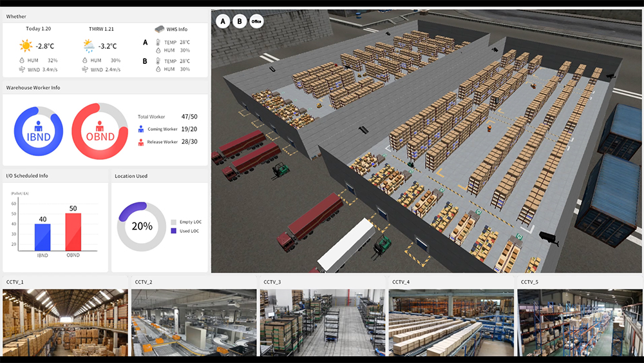Click warehouse A thermometer icon
The width and height of the screenshot is (644, 363).
tap(158, 43)
